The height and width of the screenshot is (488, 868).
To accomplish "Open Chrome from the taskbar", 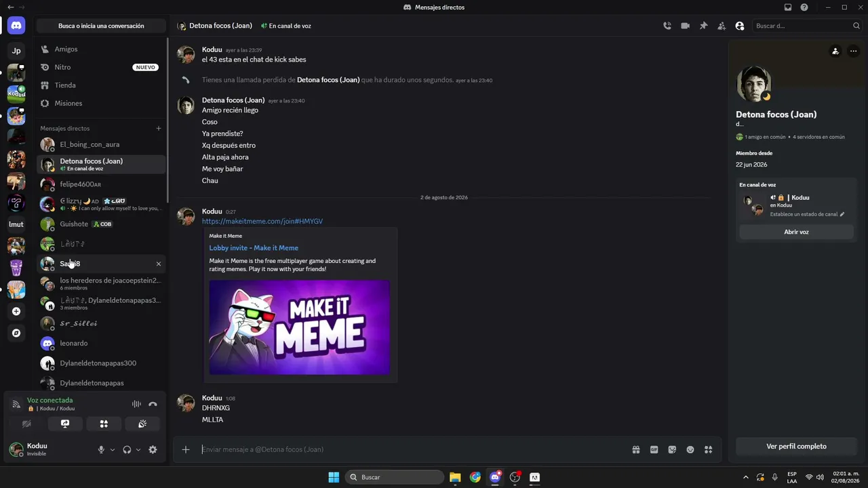I will (475, 477).
